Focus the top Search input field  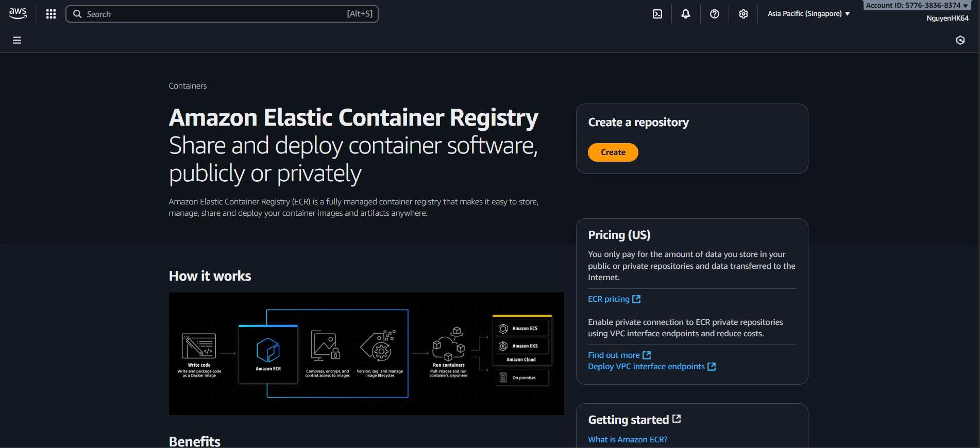coord(222,14)
